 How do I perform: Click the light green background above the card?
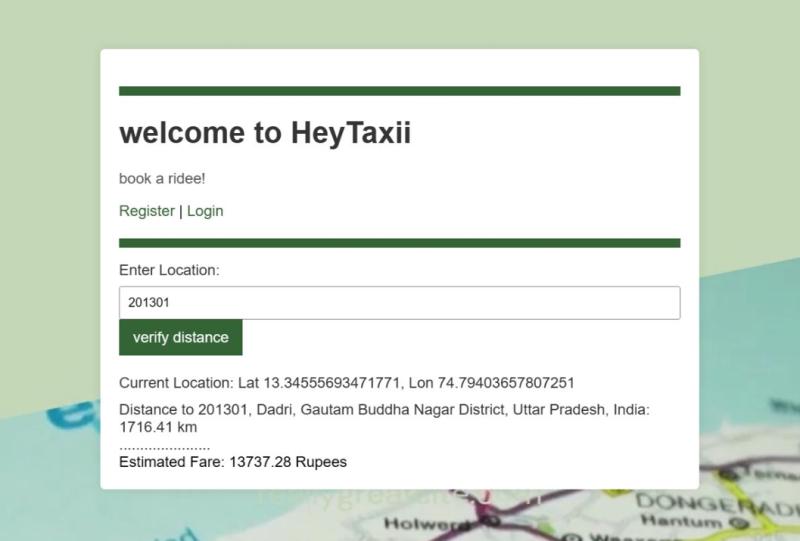(400, 22)
